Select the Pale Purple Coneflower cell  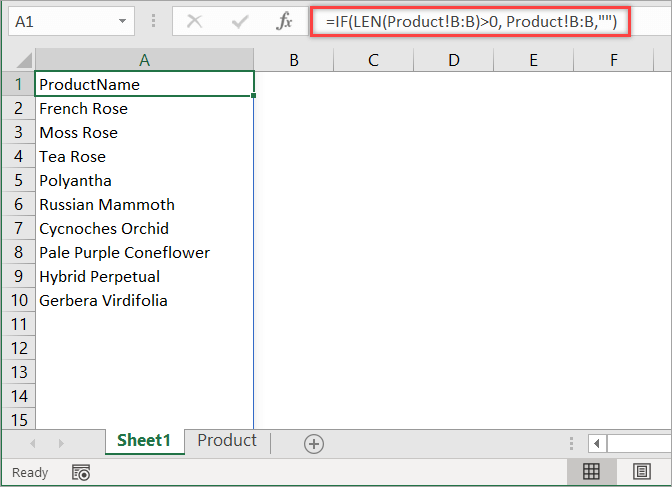pos(144,252)
